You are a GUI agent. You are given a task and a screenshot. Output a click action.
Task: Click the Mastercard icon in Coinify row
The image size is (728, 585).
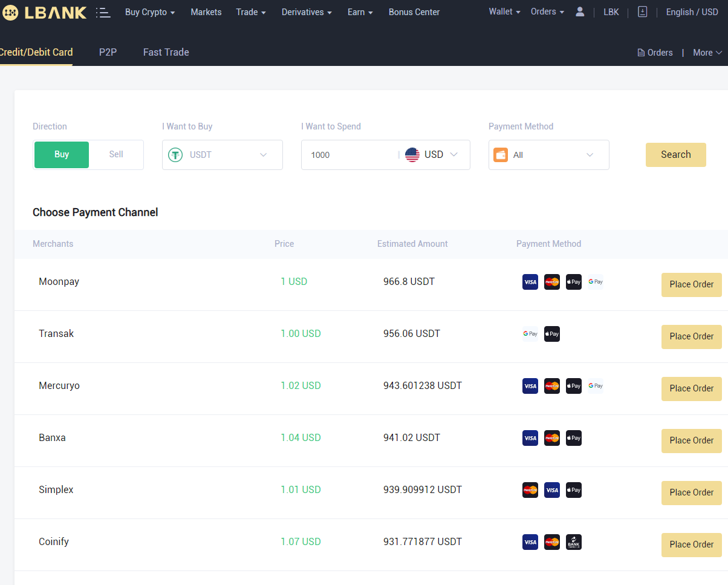pyautogui.click(x=552, y=542)
